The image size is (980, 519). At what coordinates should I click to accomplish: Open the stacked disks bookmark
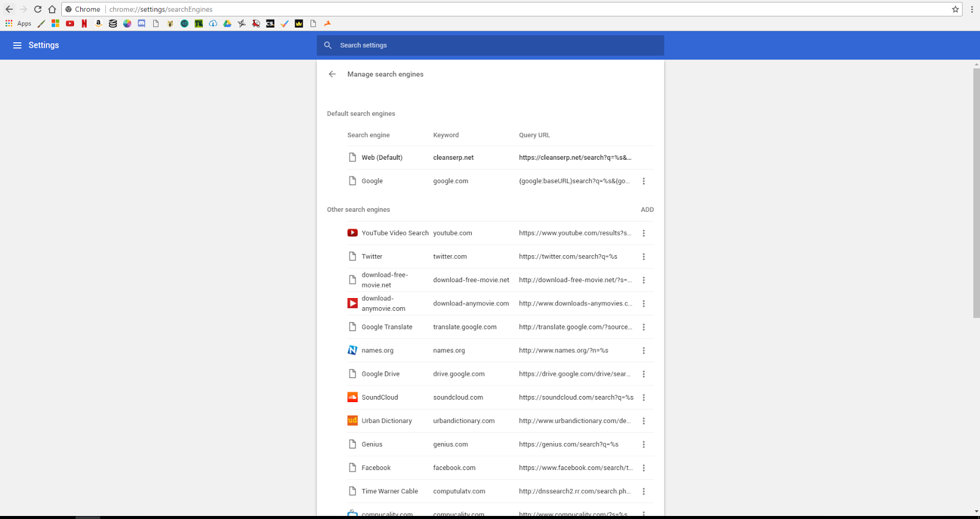pos(113,23)
